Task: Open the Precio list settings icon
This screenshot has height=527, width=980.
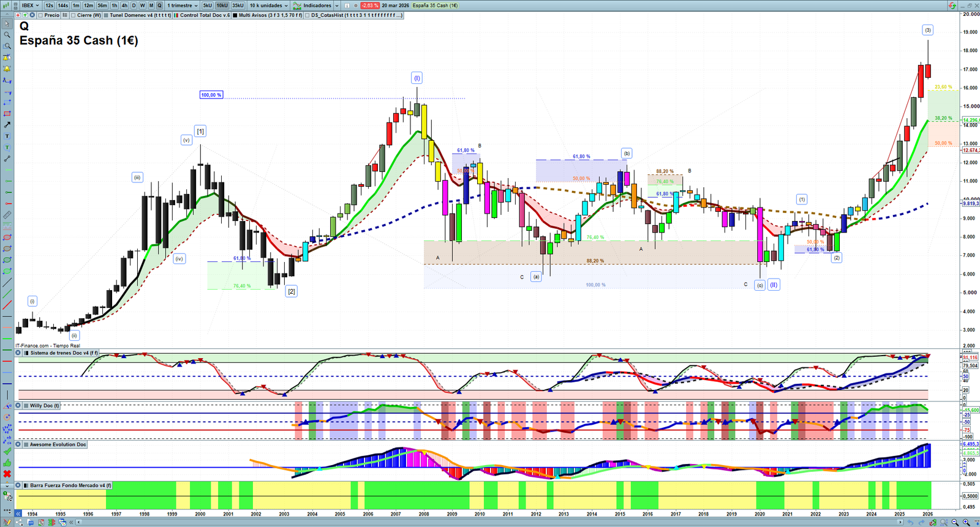Action: 65,15
